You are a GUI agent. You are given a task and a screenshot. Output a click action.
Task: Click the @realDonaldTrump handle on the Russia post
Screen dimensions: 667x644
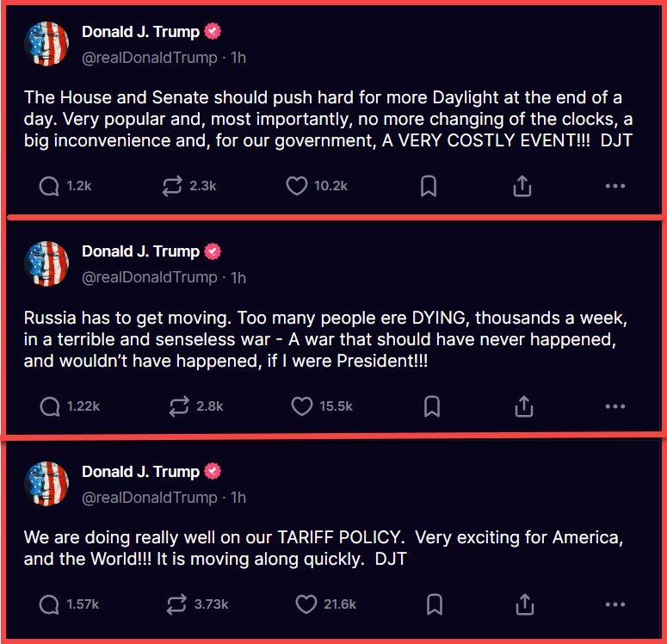tap(150, 277)
